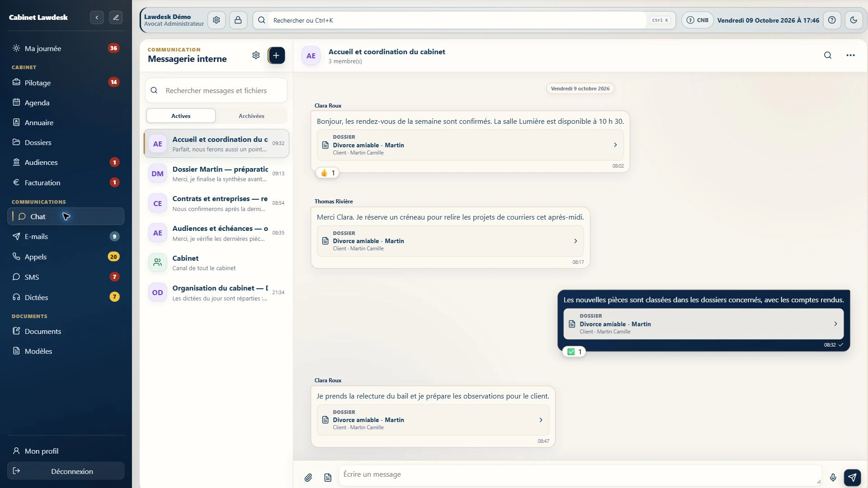Open Organisation du cabinet conversation
The width and height of the screenshot is (868, 488).
[x=217, y=293]
